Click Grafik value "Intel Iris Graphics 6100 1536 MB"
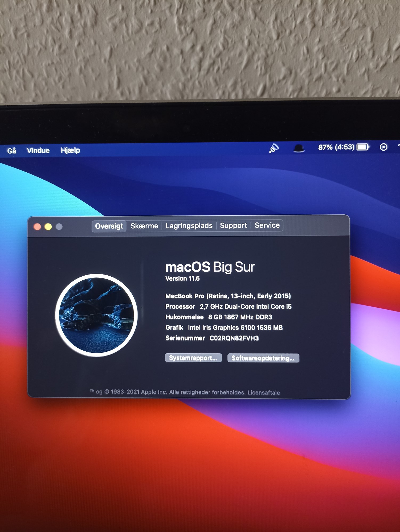Screen dimensions: 400x532 235,327
